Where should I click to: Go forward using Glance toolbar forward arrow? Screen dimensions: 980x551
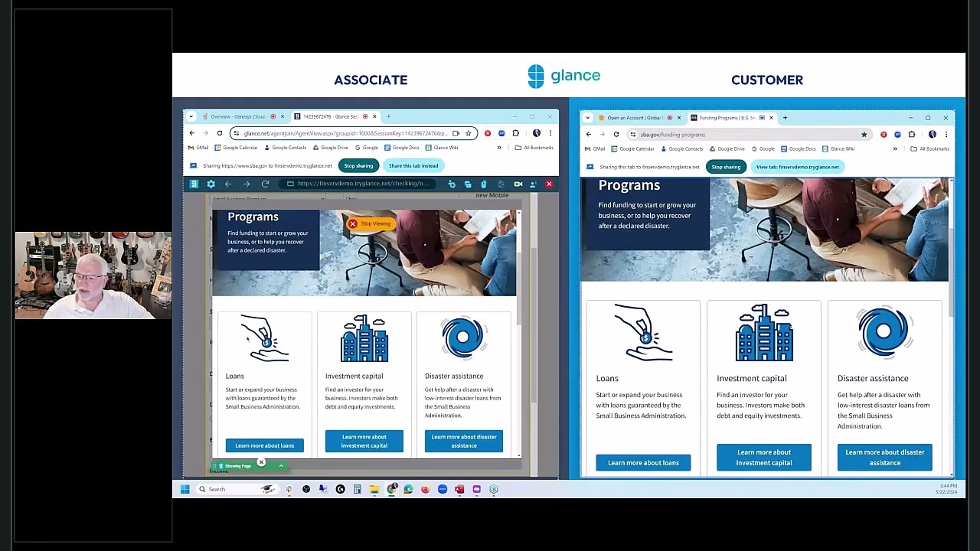tap(247, 184)
